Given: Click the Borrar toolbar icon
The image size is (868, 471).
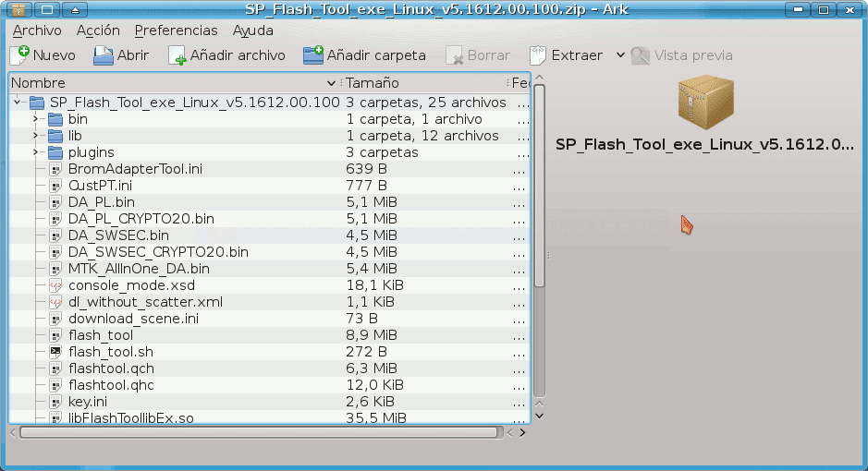Looking at the screenshot, I should pos(455,55).
